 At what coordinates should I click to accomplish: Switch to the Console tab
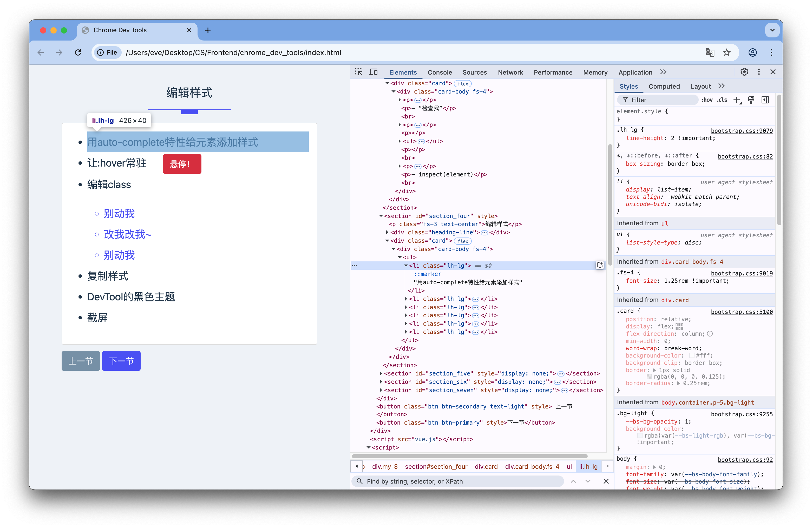(440, 72)
